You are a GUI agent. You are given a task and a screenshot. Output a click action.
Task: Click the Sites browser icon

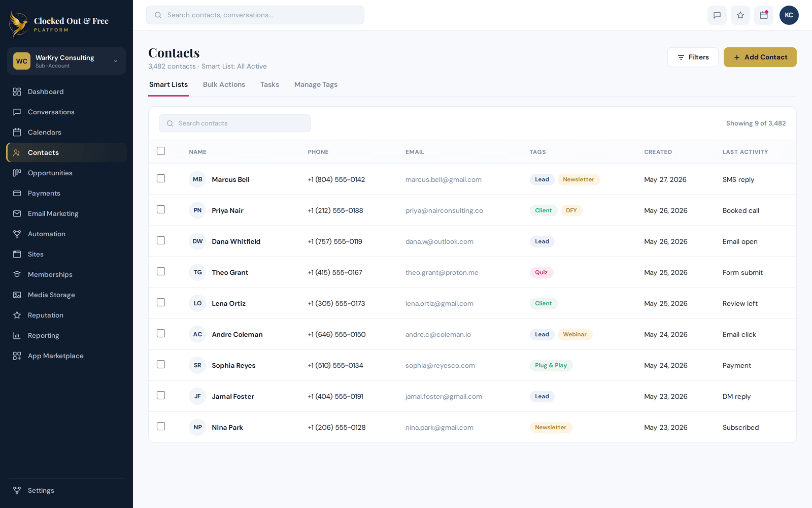(17, 254)
